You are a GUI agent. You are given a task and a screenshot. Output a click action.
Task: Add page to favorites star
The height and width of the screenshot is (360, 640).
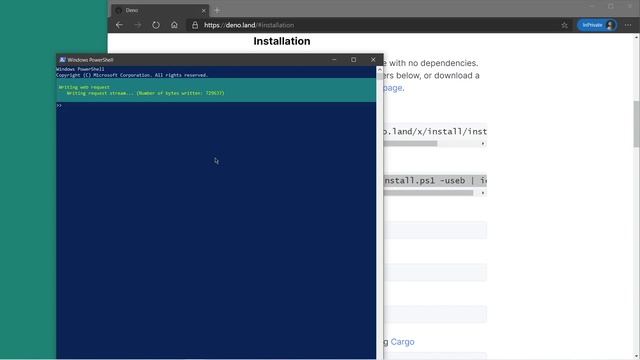(x=564, y=25)
